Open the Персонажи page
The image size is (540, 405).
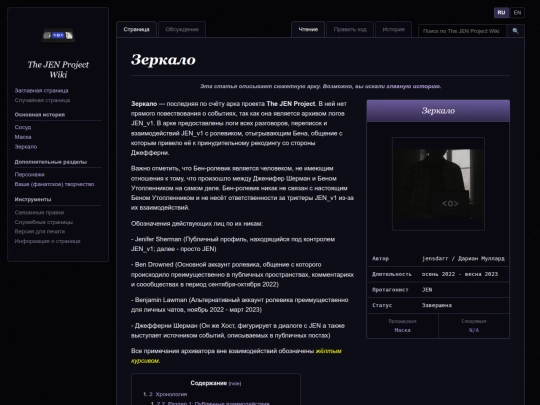(29, 174)
